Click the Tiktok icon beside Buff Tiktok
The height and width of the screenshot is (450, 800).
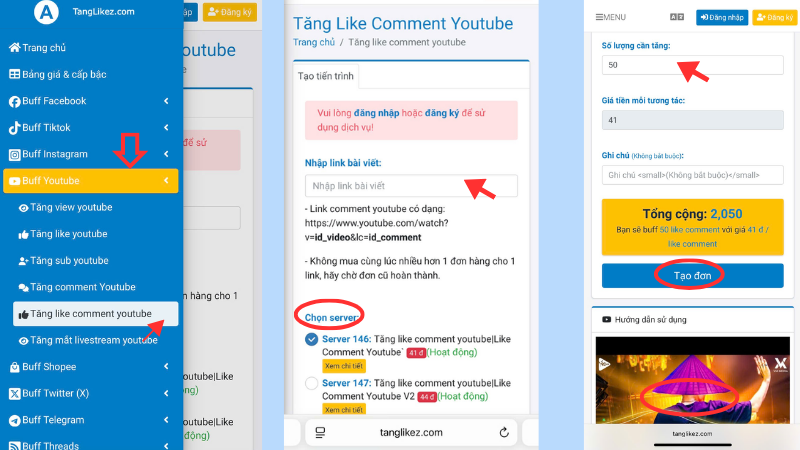14,128
